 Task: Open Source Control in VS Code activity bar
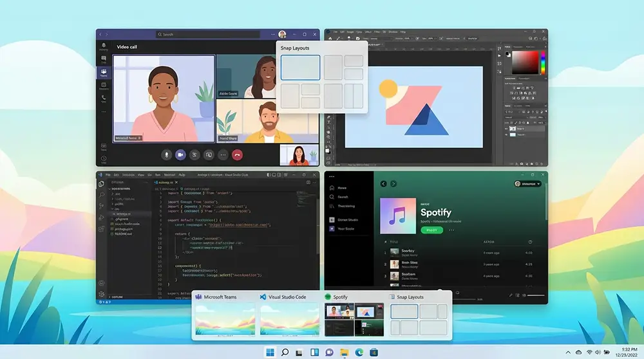pyautogui.click(x=102, y=206)
